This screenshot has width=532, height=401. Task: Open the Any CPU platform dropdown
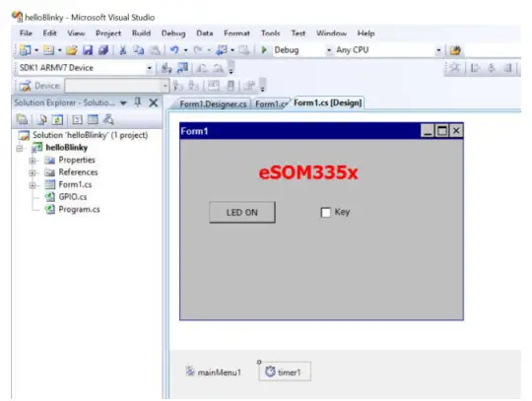click(x=438, y=50)
